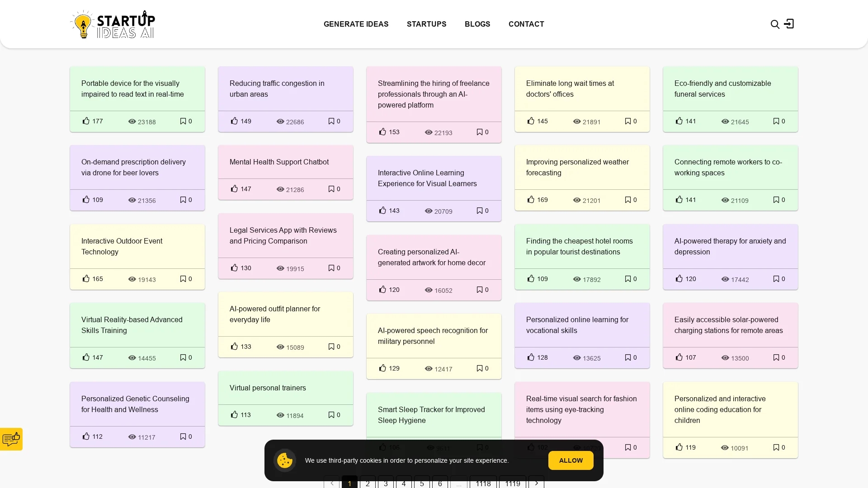Like the Improving personalized weather forecasting idea

pyautogui.click(x=531, y=199)
